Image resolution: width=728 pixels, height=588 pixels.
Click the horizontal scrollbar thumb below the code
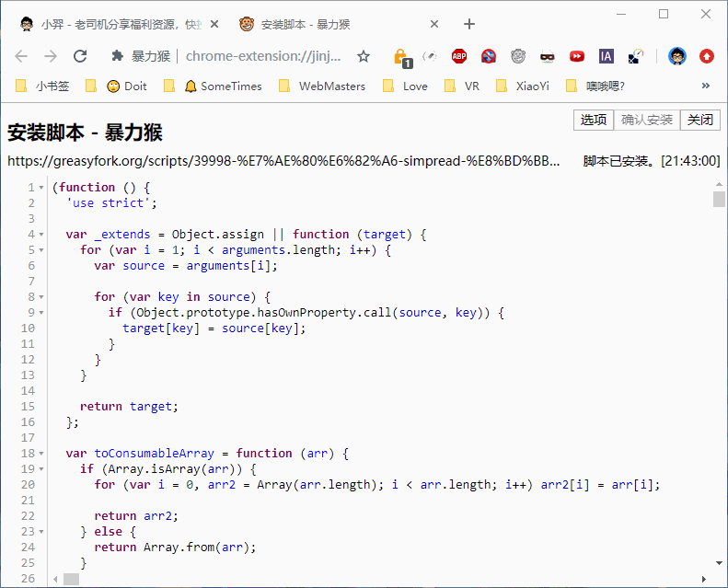tap(71, 579)
